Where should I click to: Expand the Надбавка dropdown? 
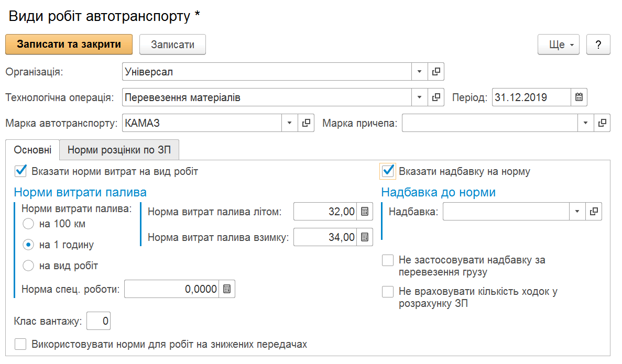pos(577,212)
